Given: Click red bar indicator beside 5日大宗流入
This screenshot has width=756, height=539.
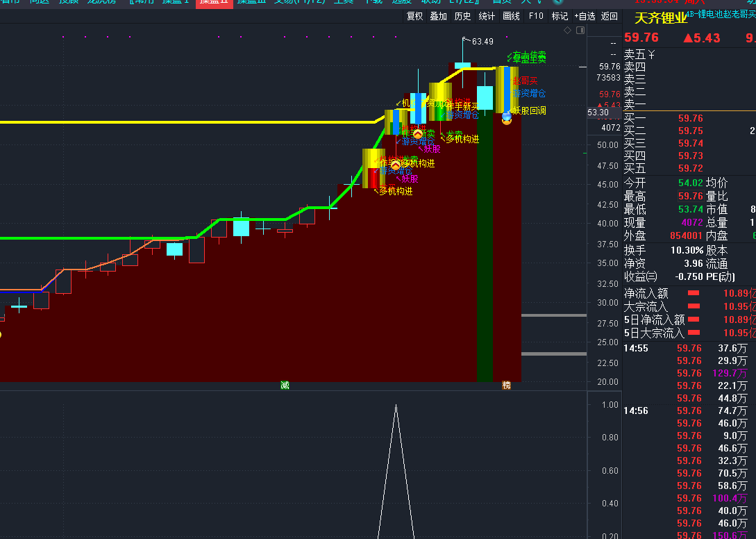Looking at the screenshot, I should (694, 333).
